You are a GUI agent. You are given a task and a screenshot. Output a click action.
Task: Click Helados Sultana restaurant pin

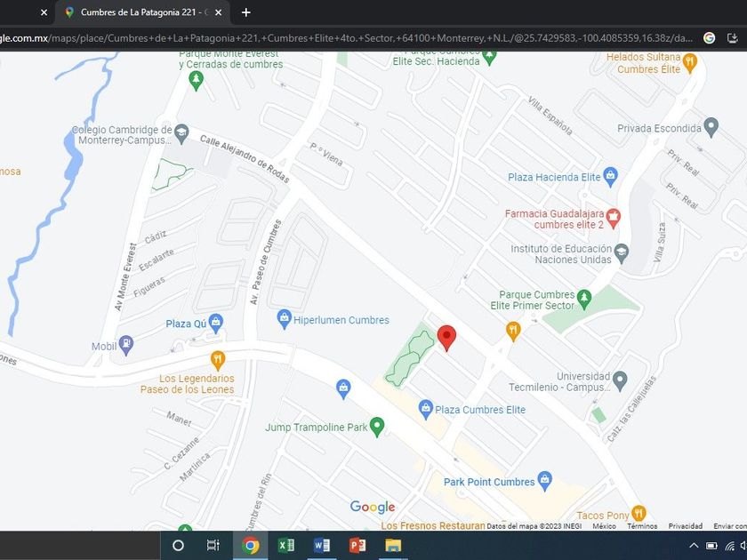pyautogui.click(x=690, y=63)
